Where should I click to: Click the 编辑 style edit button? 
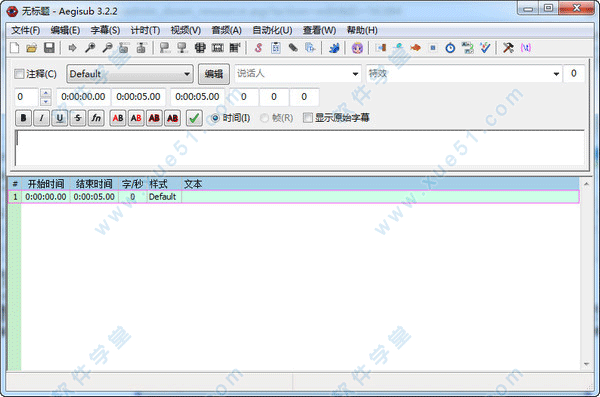(214, 74)
